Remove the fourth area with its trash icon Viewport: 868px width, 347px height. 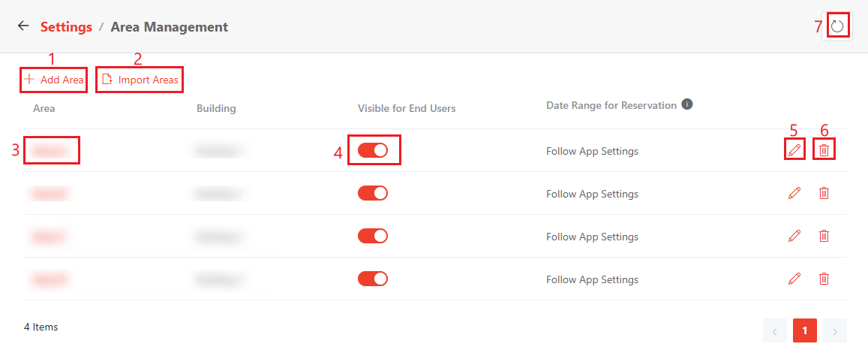click(x=824, y=279)
